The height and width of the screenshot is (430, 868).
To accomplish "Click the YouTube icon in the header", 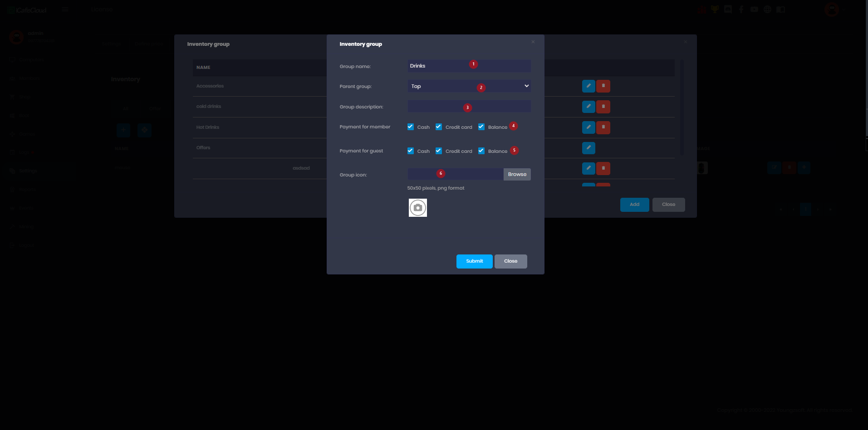I will click(754, 9).
